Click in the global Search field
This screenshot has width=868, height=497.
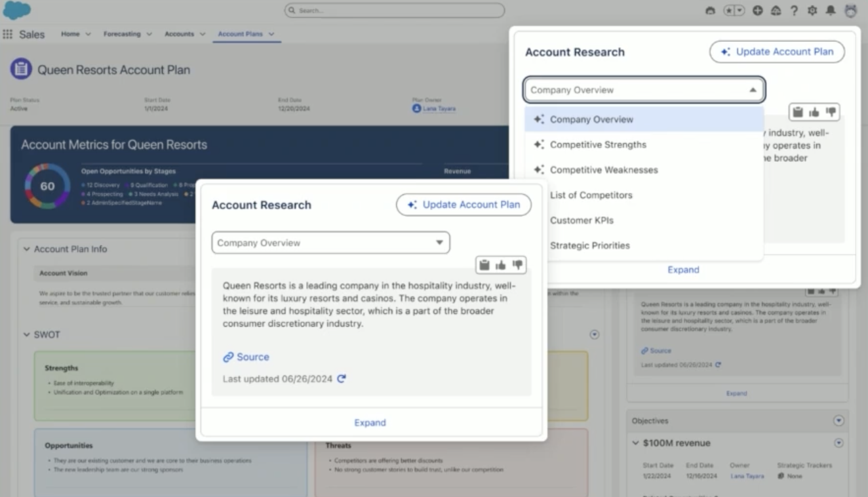click(x=395, y=10)
